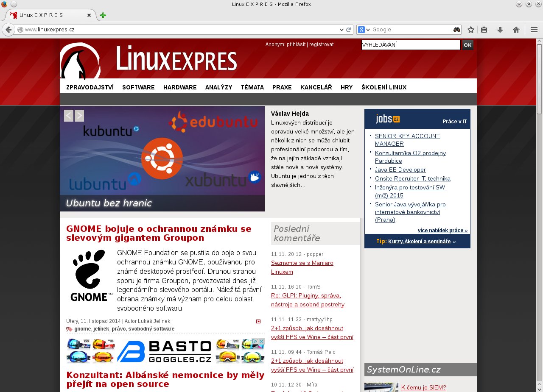
Task: Open the Firefox hamburger menu
Action: tap(534, 30)
